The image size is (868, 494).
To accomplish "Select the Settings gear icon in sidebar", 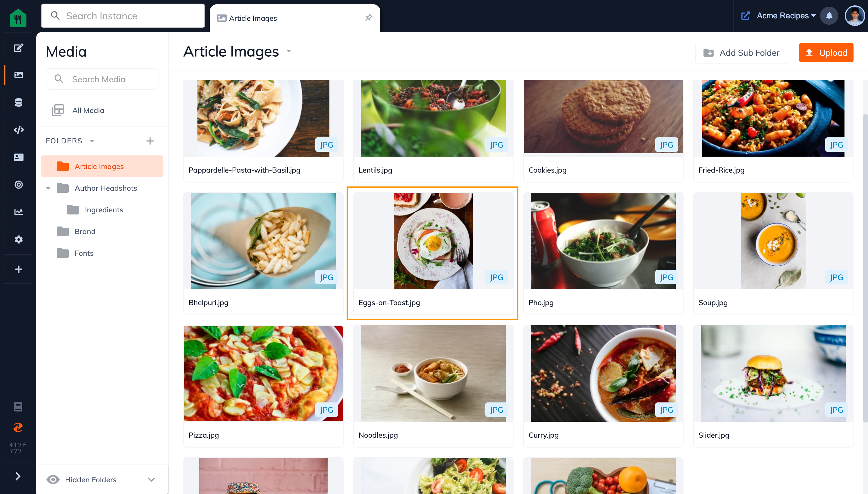I will point(18,239).
